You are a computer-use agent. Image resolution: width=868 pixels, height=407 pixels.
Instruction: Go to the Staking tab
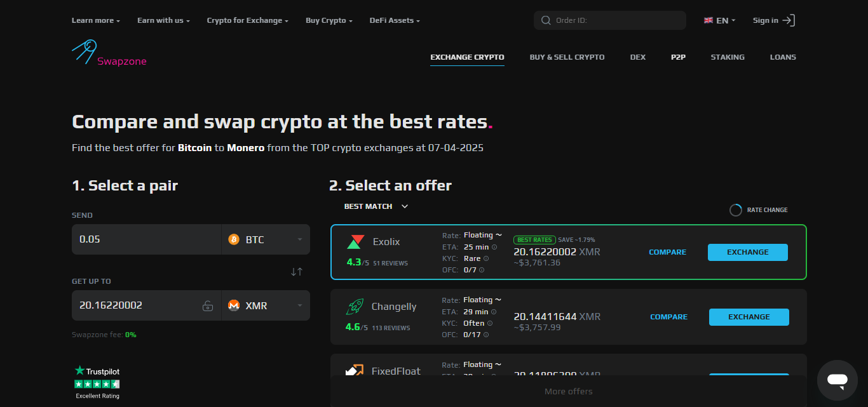coord(728,57)
